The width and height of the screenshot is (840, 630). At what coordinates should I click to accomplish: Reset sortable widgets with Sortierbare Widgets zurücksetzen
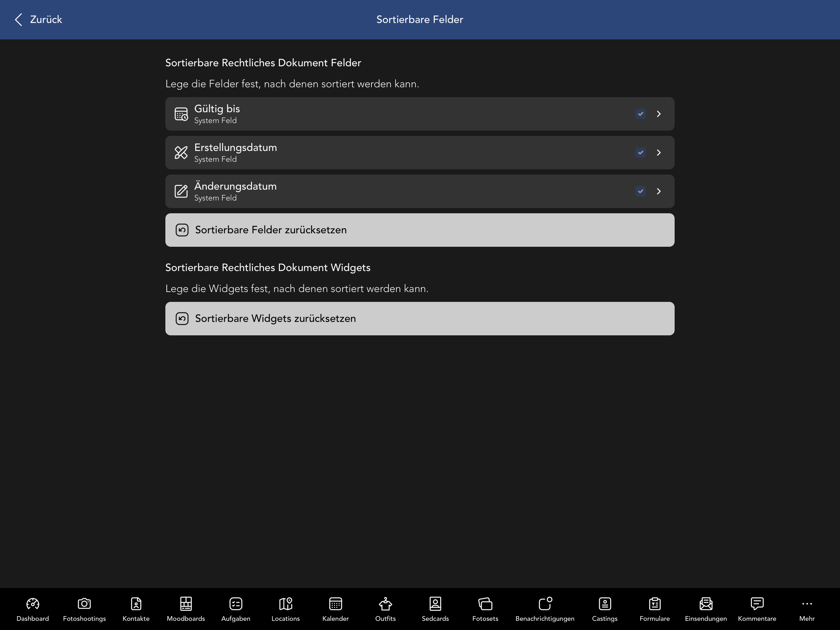419,318
